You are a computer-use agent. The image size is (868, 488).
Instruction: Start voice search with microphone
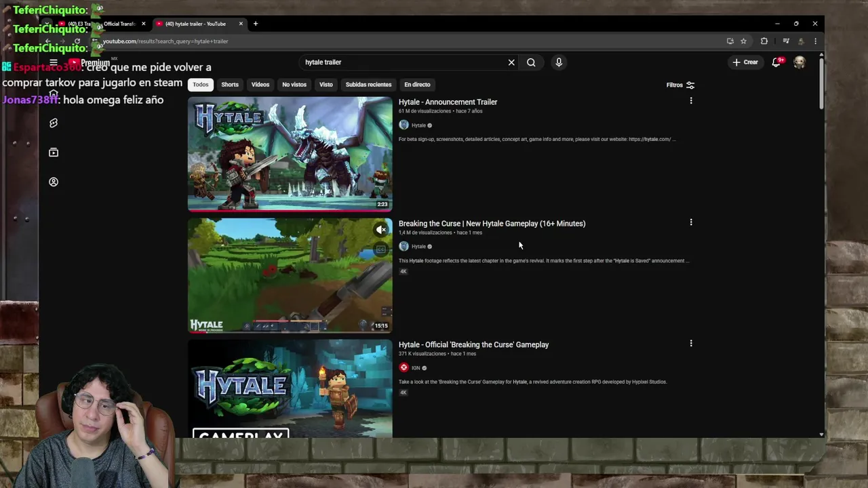point(559,62)
